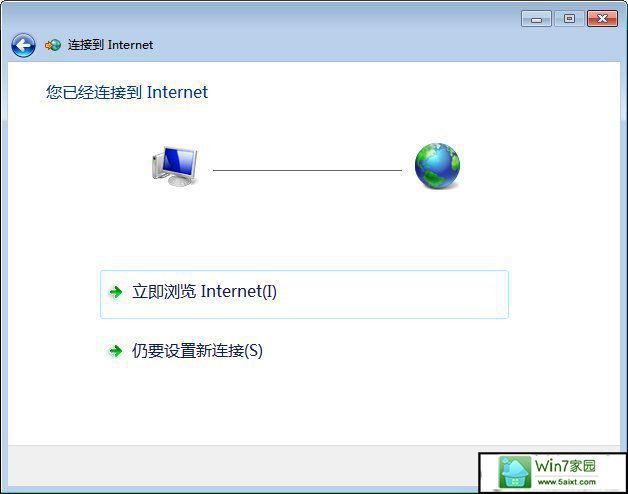This screenshot has height=494, width=628.
Task: Select the Earth globe icon
Action: point(437,166)
